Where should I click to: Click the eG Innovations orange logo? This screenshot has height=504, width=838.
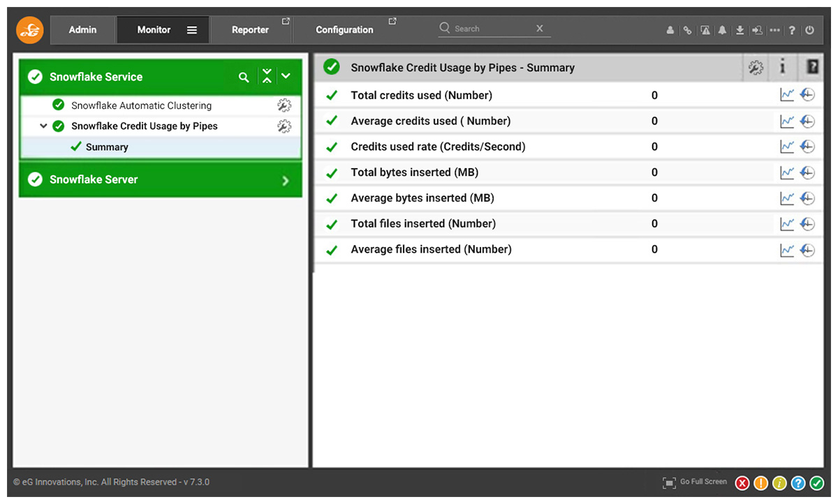pos(30,30)
